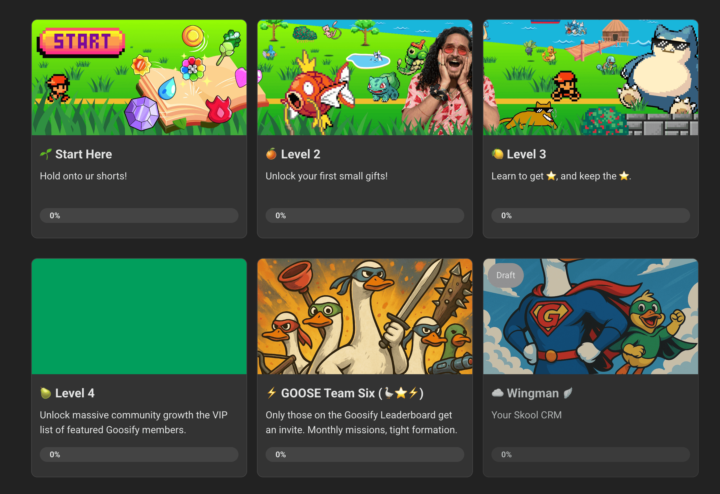This screenshot has width=720, height=494.
Task: Click the goose emoji in GOOSE Team Six title
Action: (x=388, y=393)
